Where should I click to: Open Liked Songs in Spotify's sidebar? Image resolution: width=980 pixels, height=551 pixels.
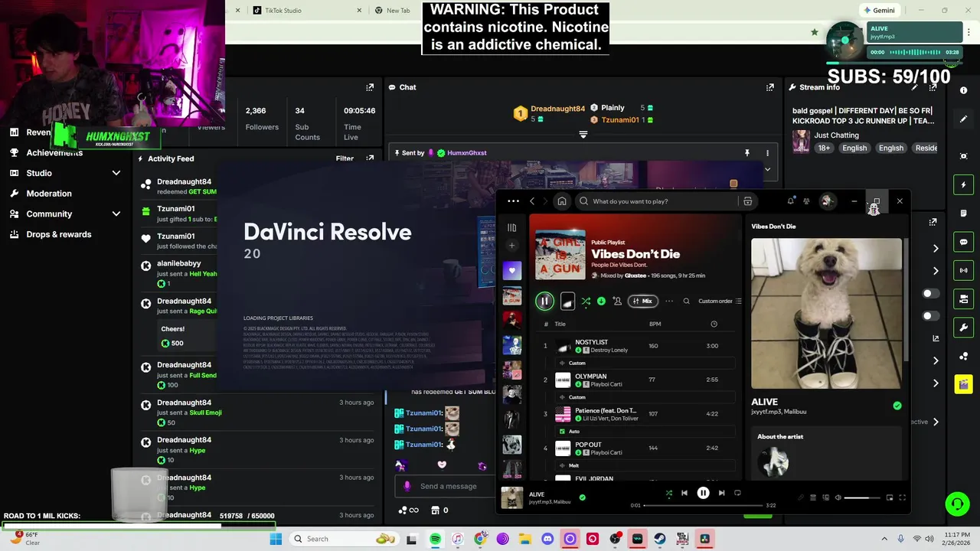coord(512,269)
